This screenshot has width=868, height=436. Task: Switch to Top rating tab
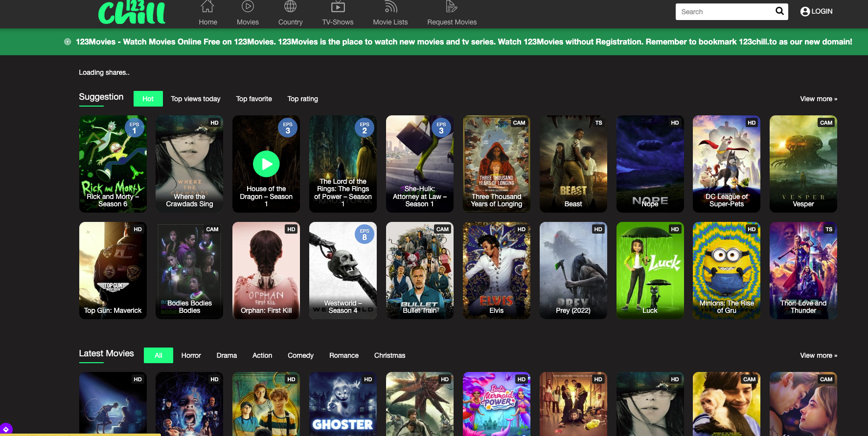point(302,99)
